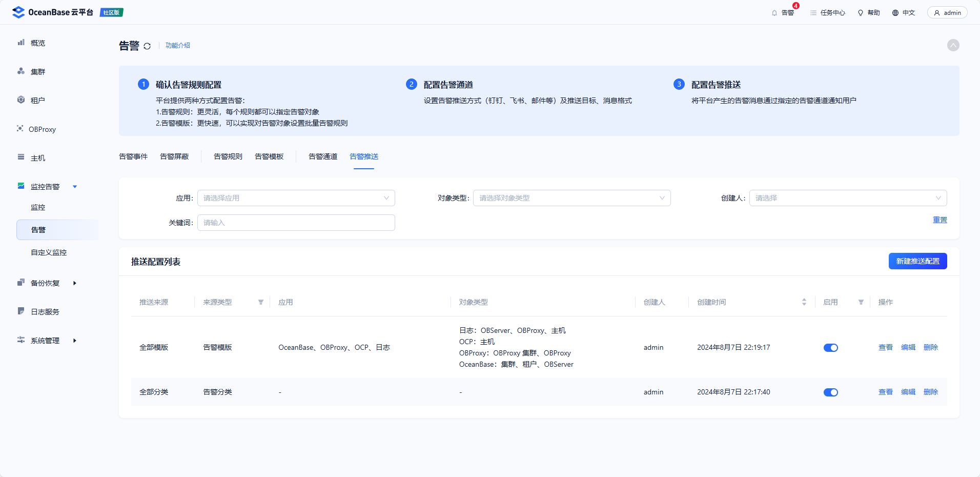The height and width of the screenshot is (477, 980).
Task: Click the OceanBase cloud platform logo
Action: 53,12
